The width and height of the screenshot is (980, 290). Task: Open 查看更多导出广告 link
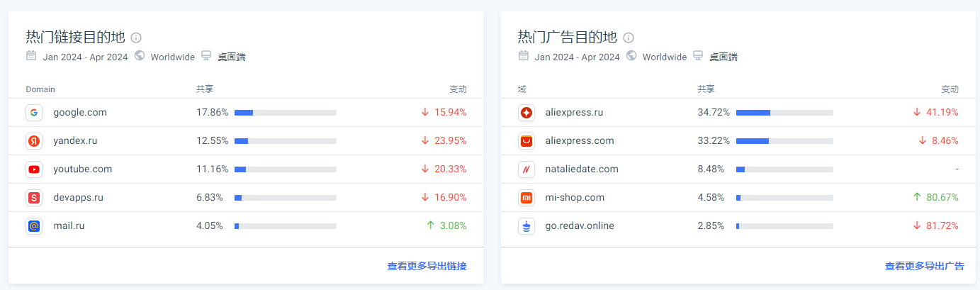point(925,267)
